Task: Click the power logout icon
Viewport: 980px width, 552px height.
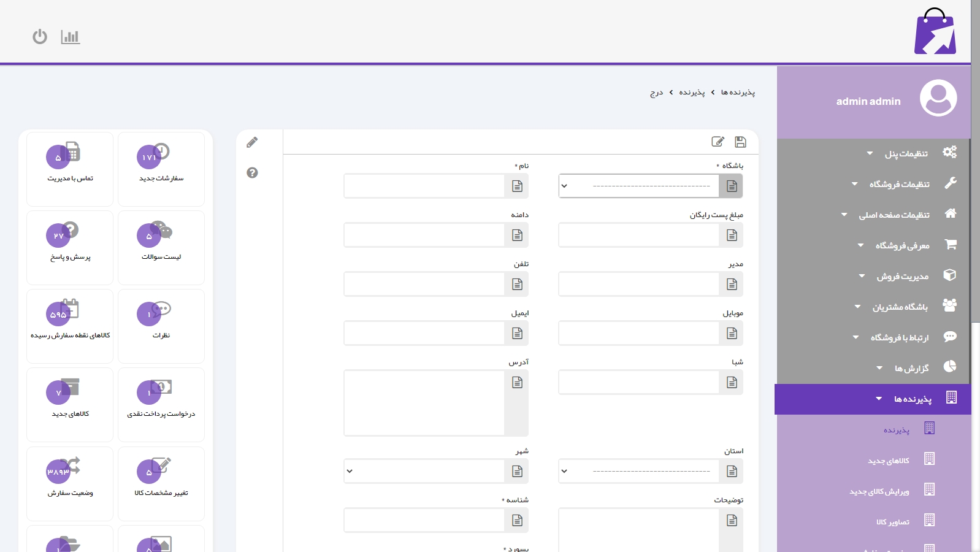Action: click(40, 37)
